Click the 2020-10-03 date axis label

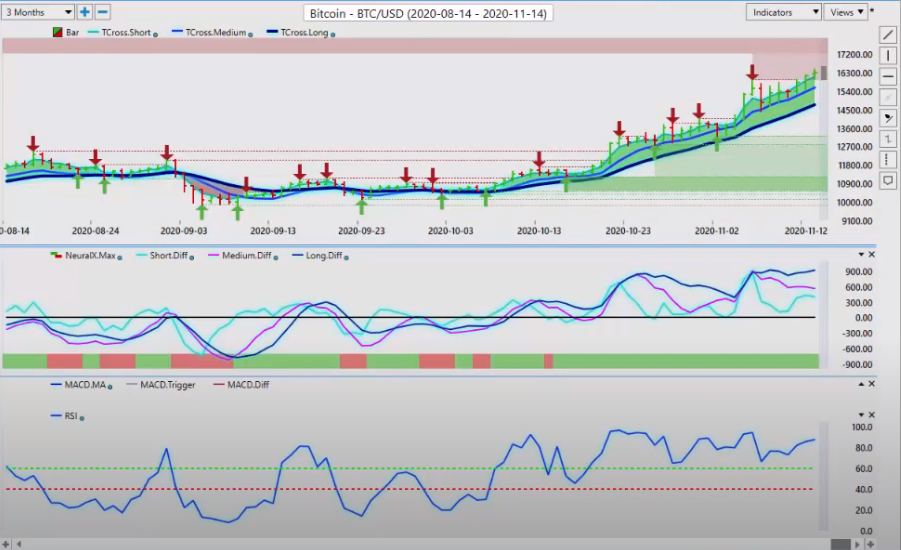click(450, 230)
